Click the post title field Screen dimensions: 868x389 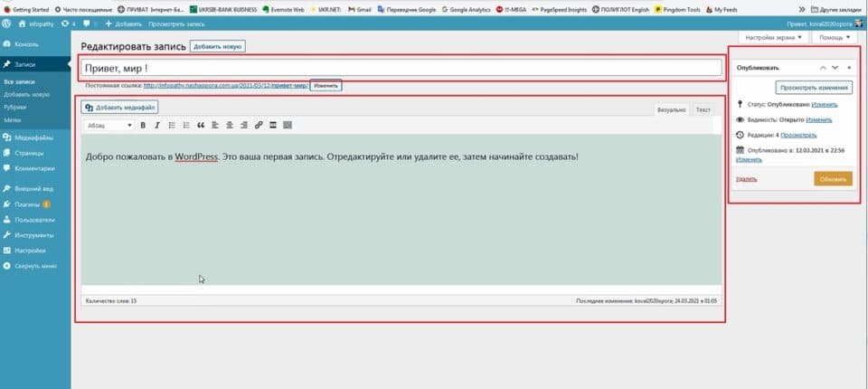[x=401, y=68]
